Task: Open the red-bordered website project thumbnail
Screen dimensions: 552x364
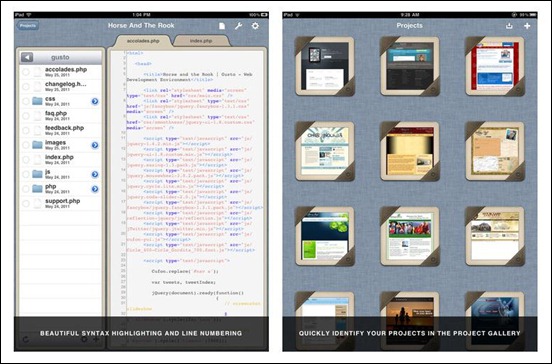Action: tap(495, 67)
